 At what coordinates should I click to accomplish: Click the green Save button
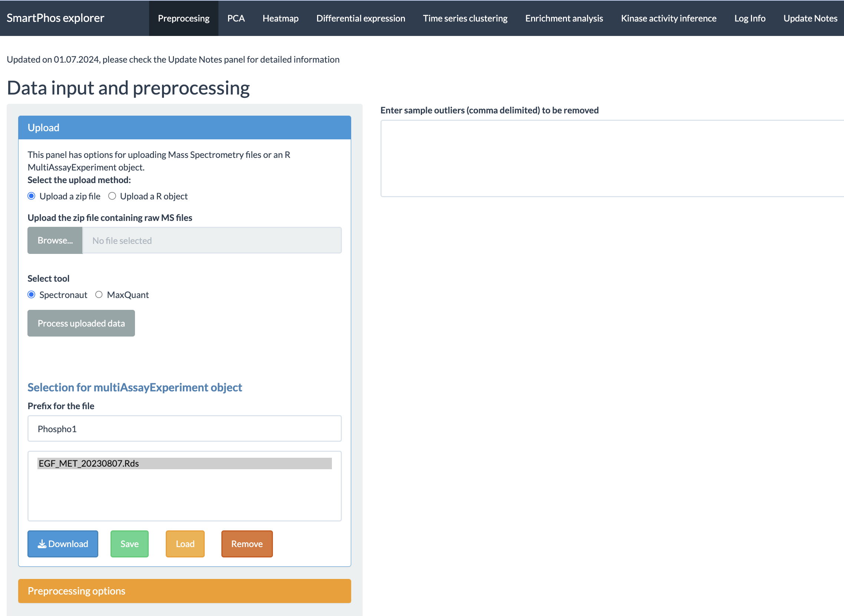[x=129, y=544]
